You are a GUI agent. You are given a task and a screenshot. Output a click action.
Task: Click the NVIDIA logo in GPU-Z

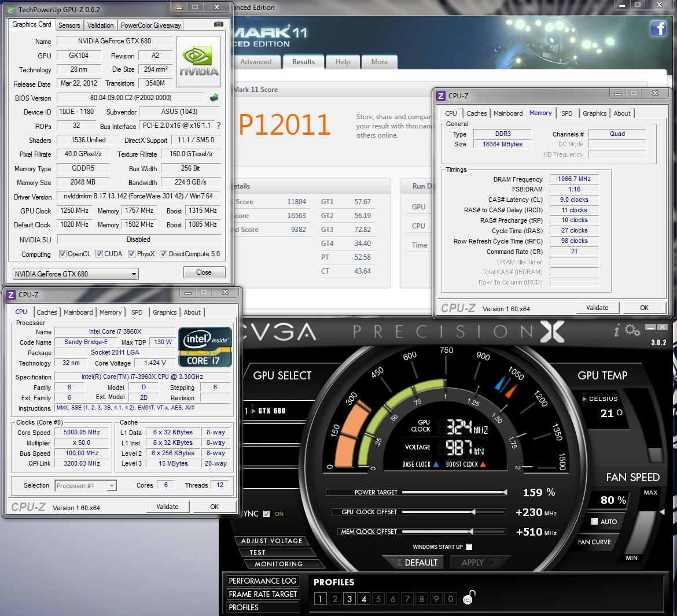[x=198, y=62]
